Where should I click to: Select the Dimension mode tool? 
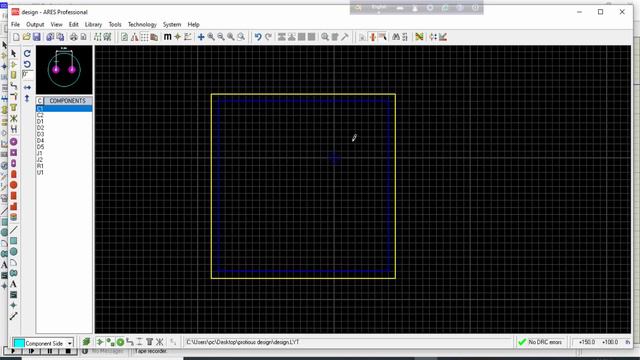click(13, 316)
